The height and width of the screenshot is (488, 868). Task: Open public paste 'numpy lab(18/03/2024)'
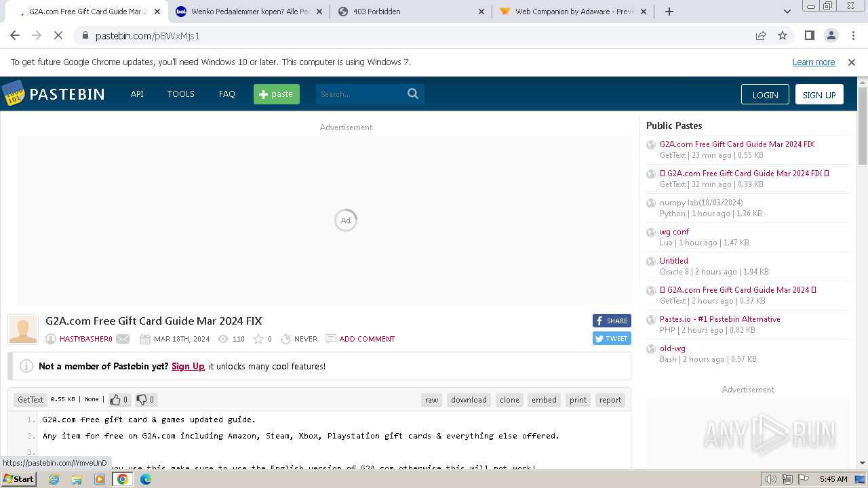[701, 203]
